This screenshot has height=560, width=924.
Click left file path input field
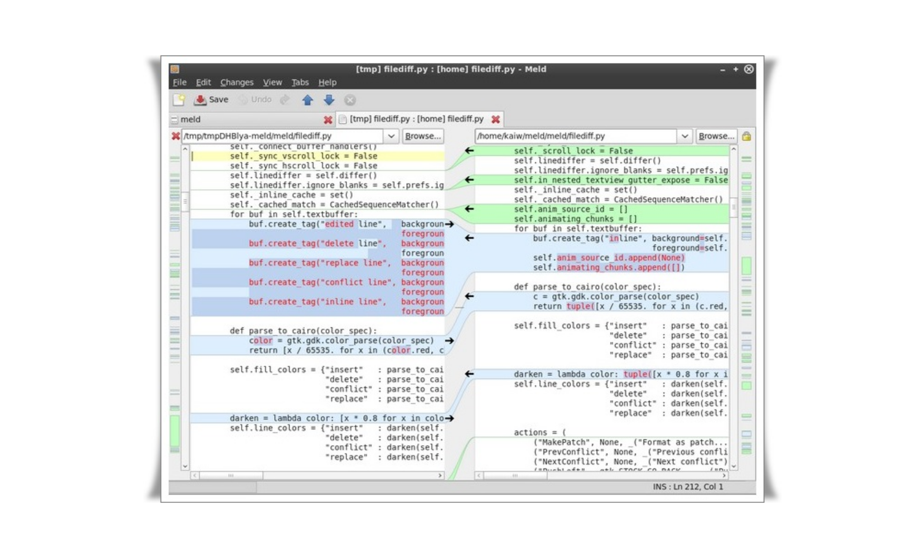click(x=283, y=136)
